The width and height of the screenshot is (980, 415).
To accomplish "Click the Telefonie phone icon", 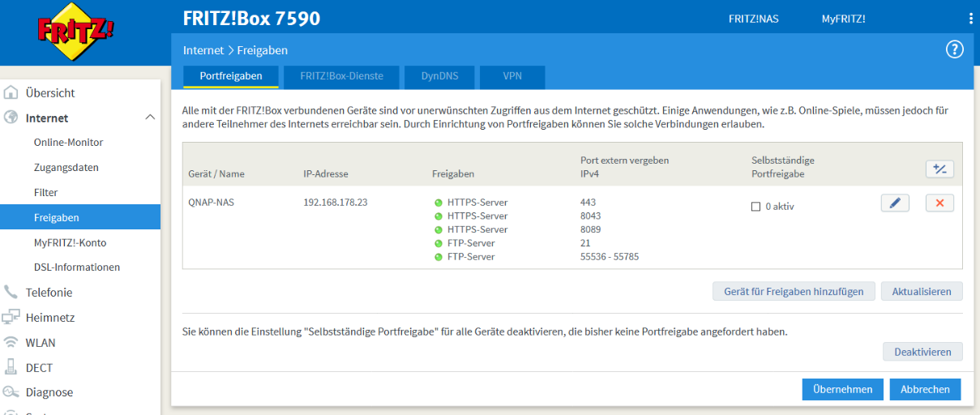I will [11, 293].
